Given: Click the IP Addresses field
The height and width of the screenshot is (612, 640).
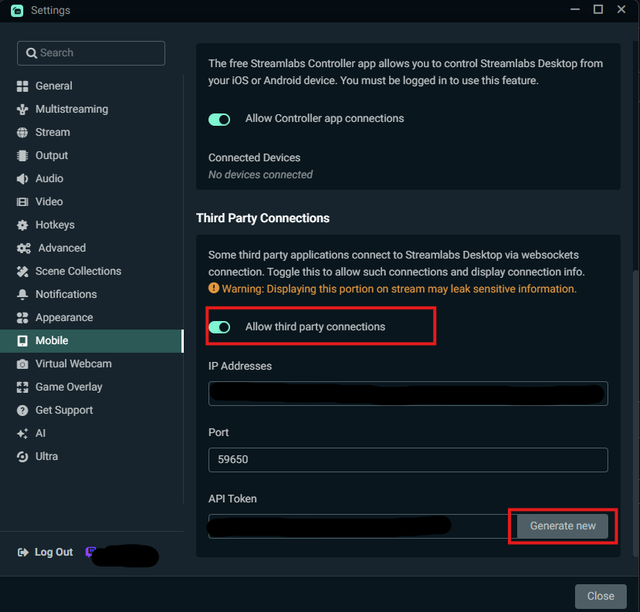Looking at the screenshot, I should (x=408, y=394).
